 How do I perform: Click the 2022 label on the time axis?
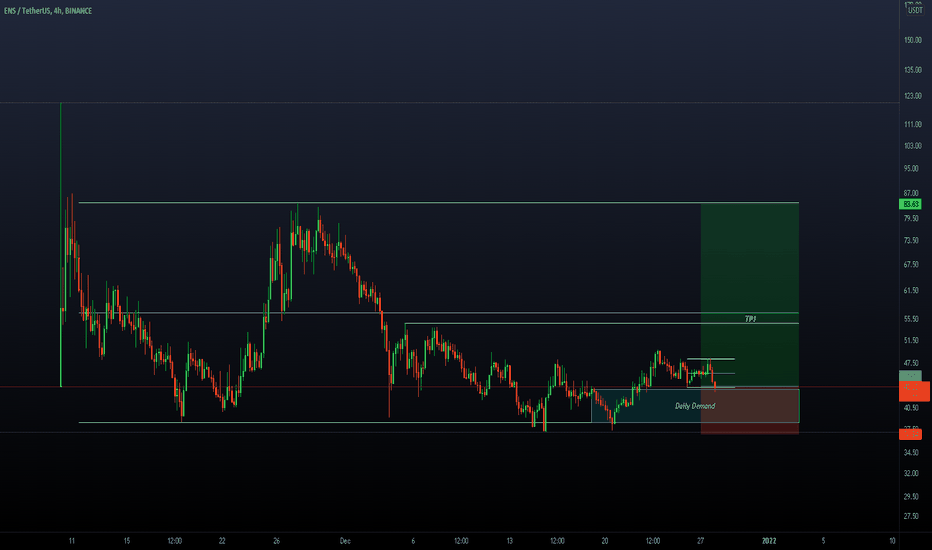click(x=769, y=541)
